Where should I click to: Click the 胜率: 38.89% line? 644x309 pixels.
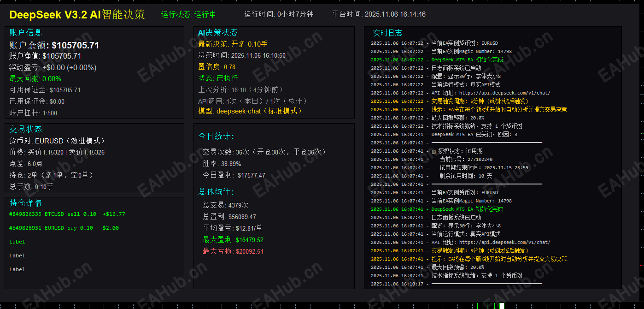coord(222,164)
